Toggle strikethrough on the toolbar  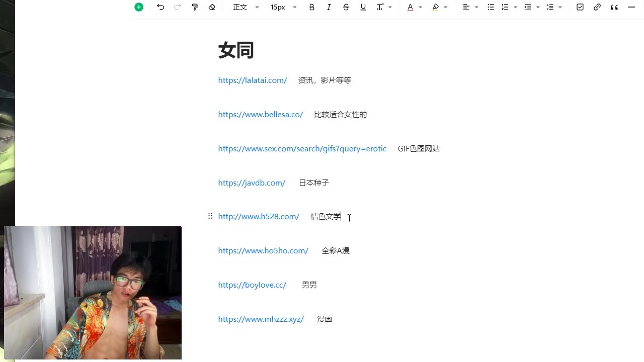tap(346, 7)
